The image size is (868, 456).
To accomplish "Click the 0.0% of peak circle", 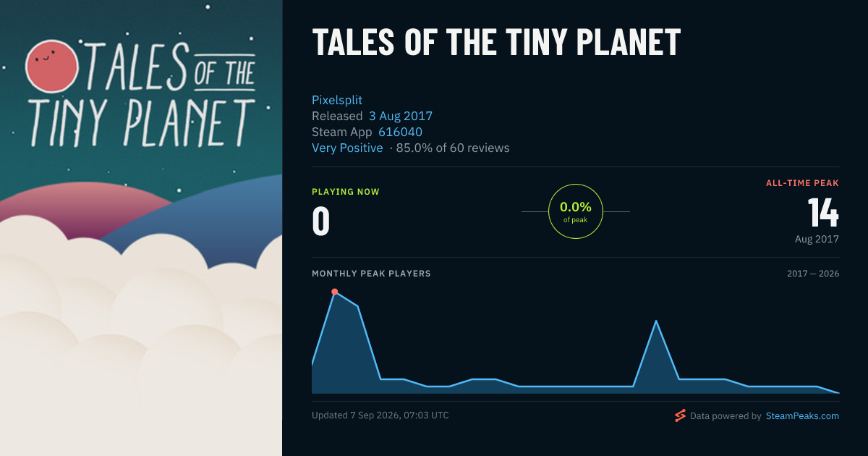I will coord(576,211).
